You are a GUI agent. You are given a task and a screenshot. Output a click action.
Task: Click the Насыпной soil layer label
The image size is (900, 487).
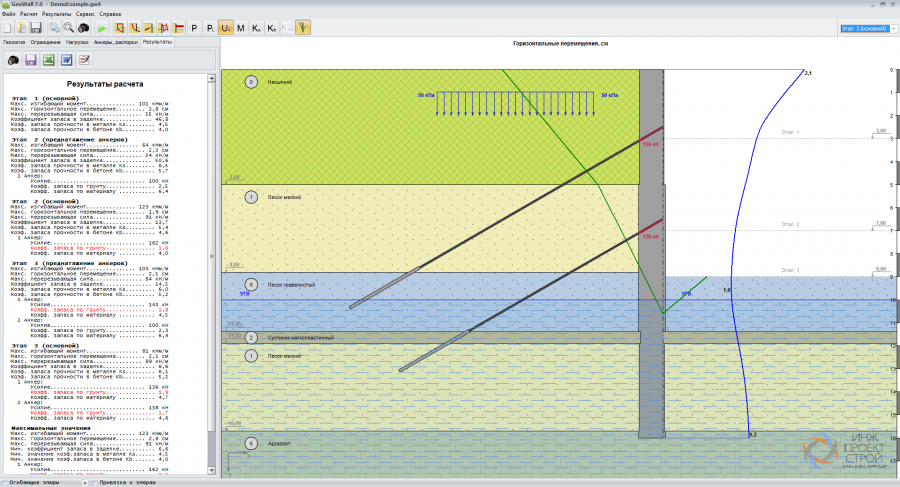(x=280, y=82)
